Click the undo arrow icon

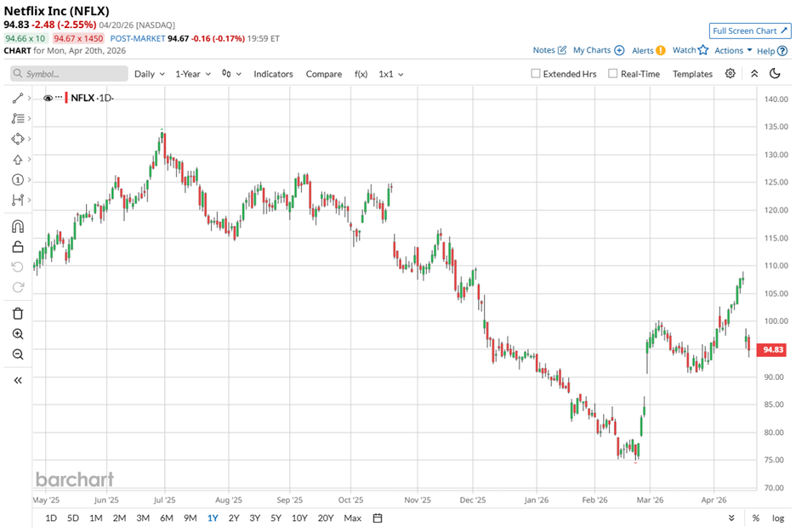(x=18, y=267)
